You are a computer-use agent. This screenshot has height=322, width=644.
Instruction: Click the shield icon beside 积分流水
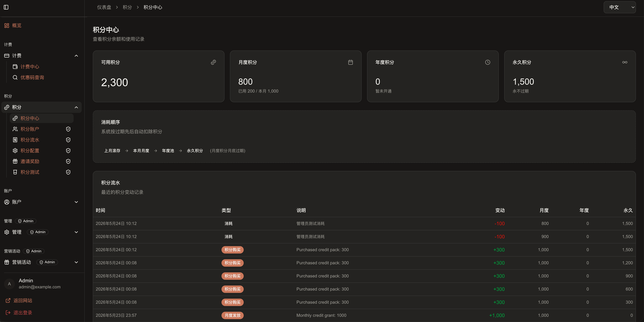(68, 140)
